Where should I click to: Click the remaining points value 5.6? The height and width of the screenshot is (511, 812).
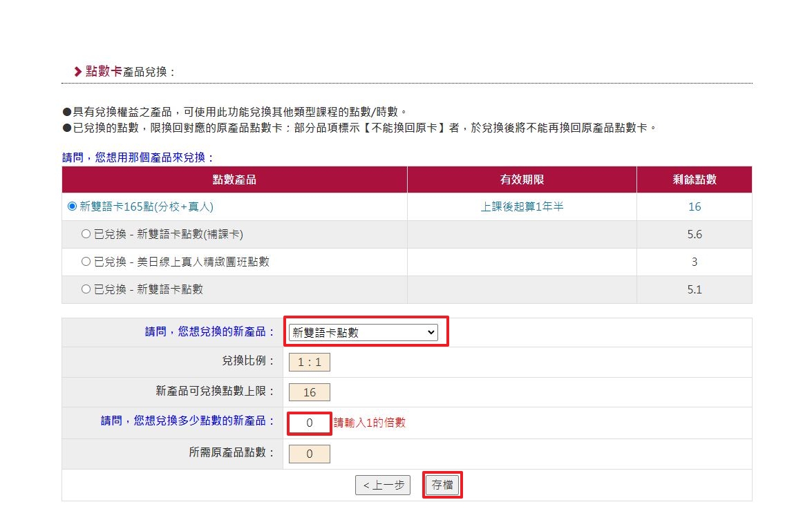click(695, 234)
